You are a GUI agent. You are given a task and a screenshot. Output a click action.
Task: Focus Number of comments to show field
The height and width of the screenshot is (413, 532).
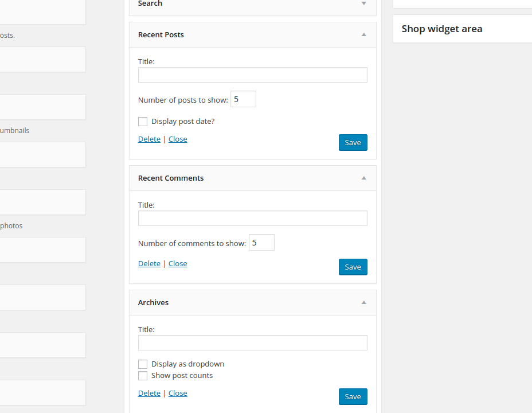coord(261,243)
